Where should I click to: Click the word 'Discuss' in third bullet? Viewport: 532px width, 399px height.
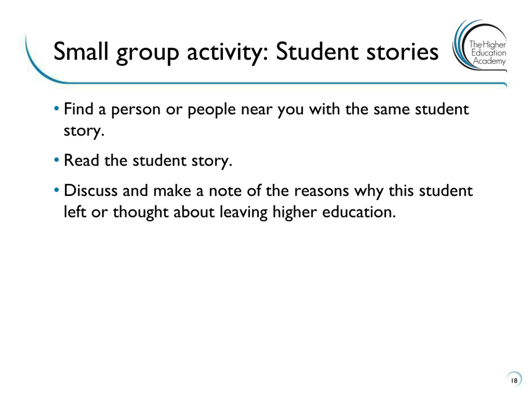(x=90, y=191)
